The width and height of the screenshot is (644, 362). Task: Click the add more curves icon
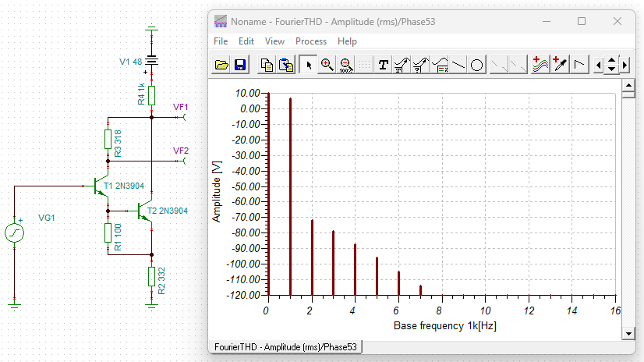pyautogui.click(x=540, y=65)
